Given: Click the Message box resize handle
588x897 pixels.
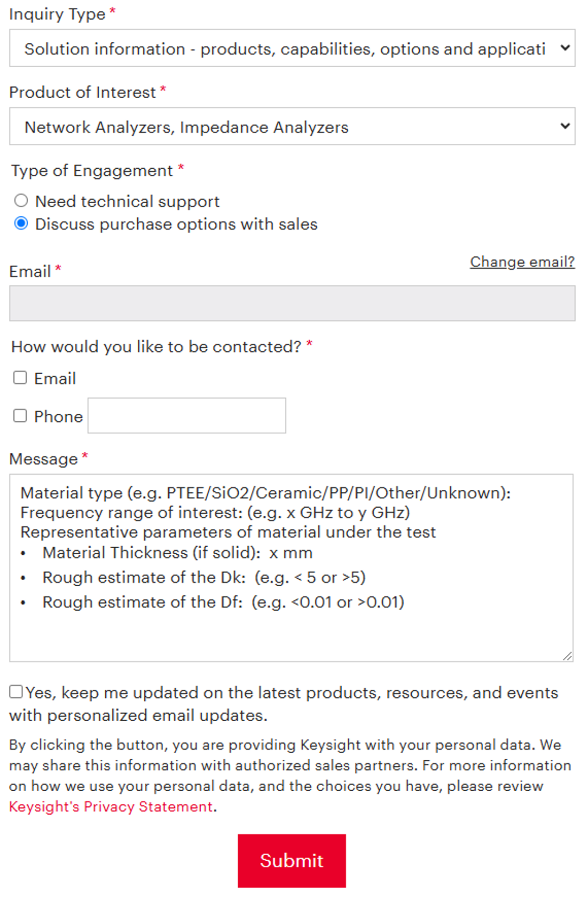Looking at the screenshot, I should click(x=567, y=656).
